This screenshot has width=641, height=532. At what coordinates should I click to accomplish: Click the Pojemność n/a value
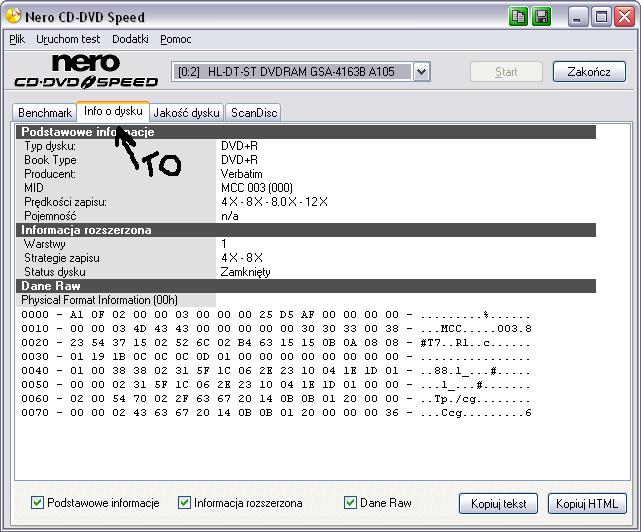pyautogui.click(x=230, y=216)
